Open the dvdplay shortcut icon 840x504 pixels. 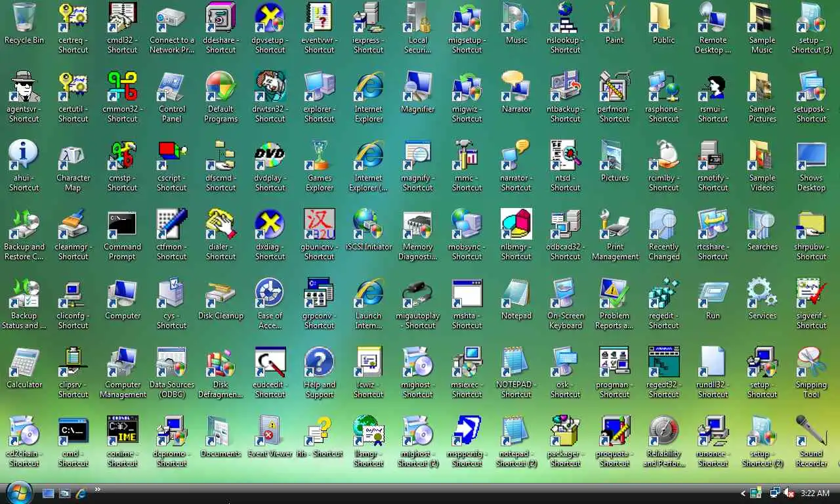pyautogui.click(x=270, y=156)
